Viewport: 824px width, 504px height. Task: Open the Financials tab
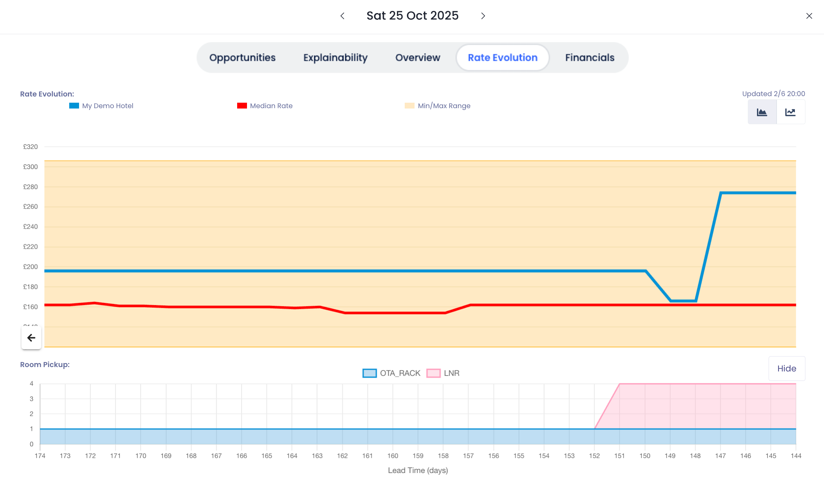tap(589, 58)
